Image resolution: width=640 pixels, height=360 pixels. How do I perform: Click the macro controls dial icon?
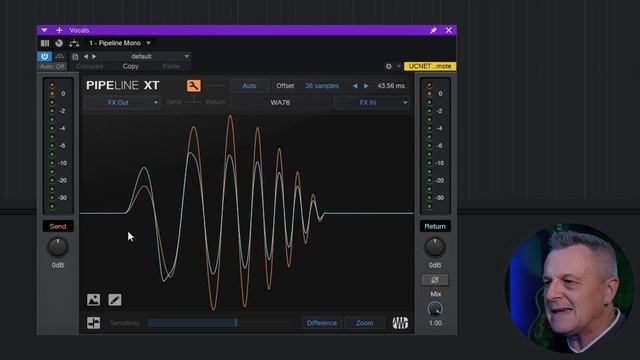(59, 43)
